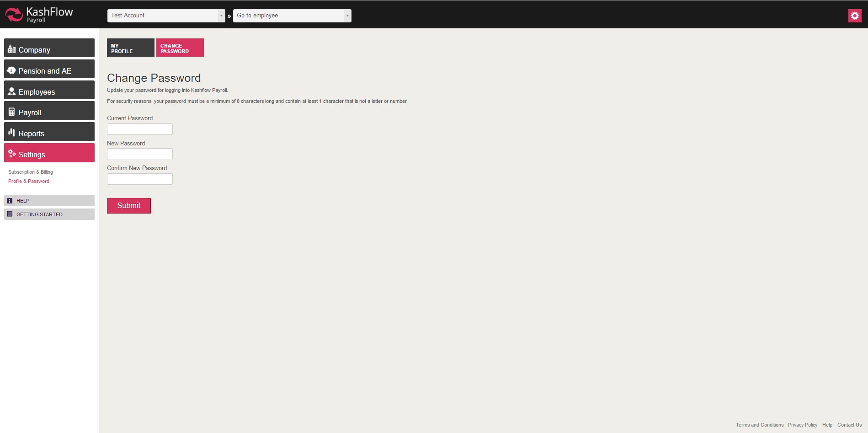868x433 pixels.
Task: Click the Settings cogs icon in sidebar
Action: click(12, 154)
